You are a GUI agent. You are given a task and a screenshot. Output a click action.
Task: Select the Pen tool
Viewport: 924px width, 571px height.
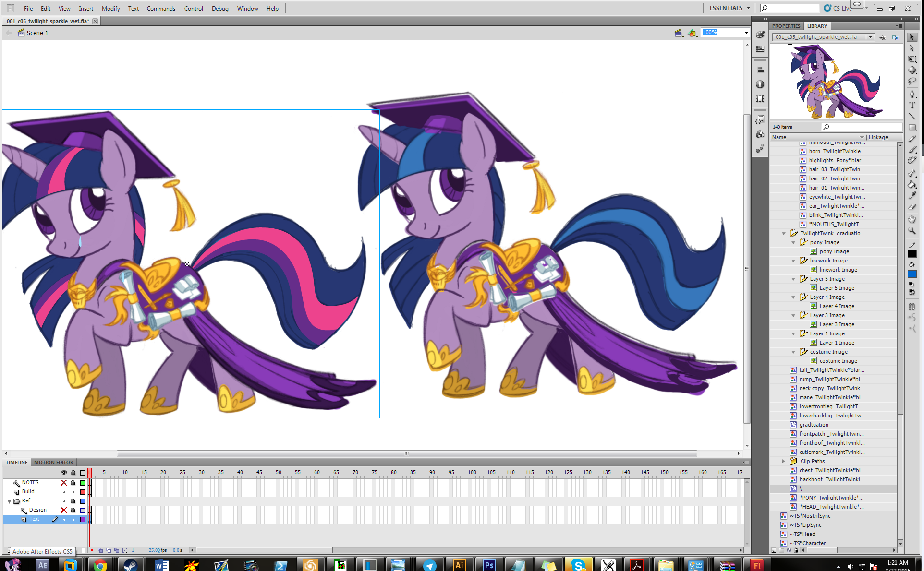tap(912, 94)
